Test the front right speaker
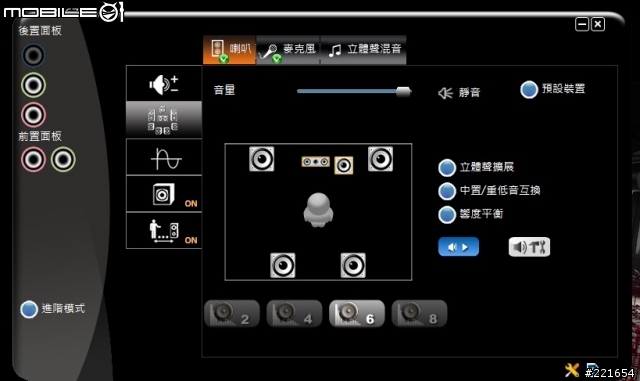The height and width of the screenshot is (381, 640). (380, 159)
